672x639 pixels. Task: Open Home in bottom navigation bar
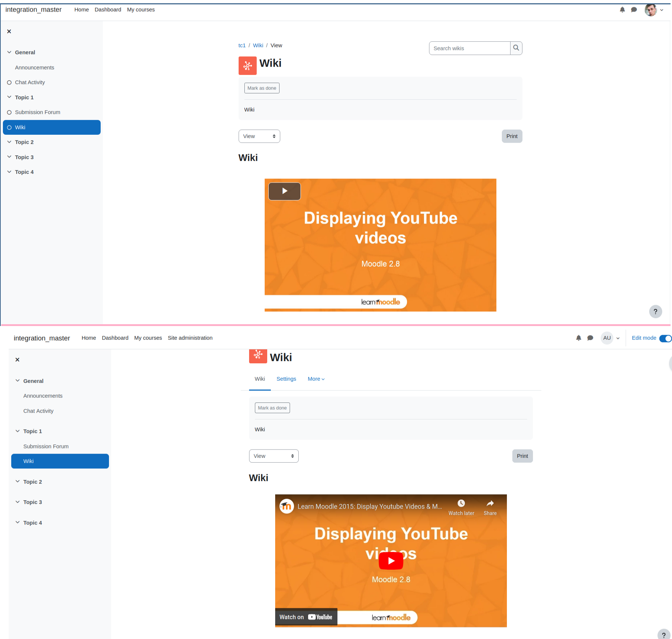(x=89, y=338)
